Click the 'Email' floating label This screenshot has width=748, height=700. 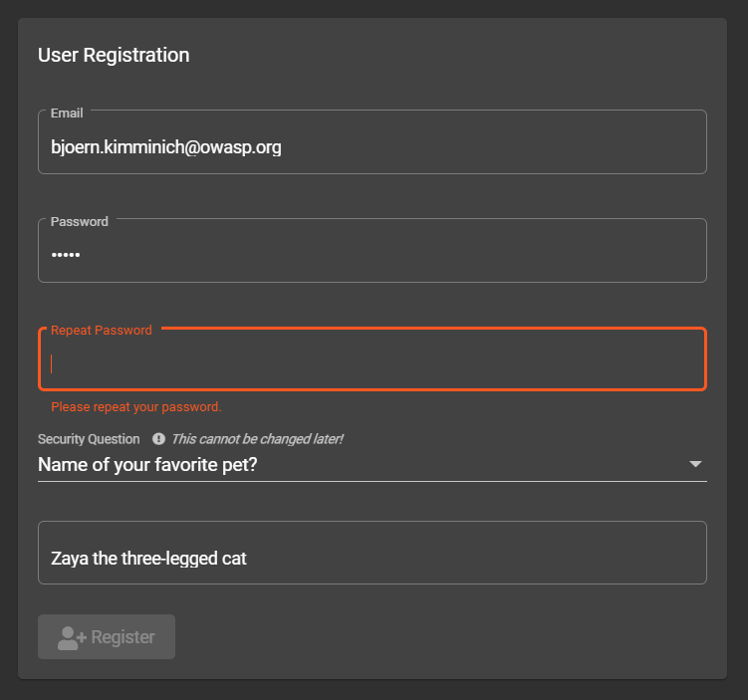[67, 114]
